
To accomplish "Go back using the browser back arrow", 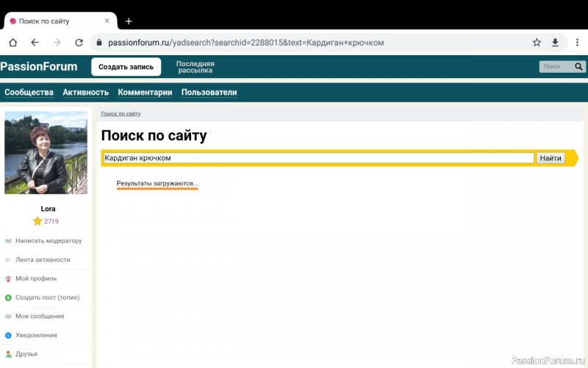I will pos(35,43).
